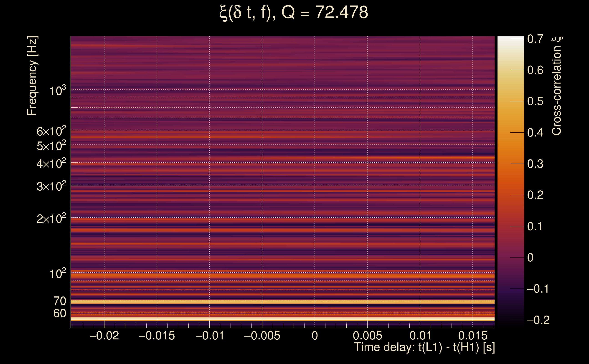
Task: Click the Cross-correlation ξ colorbar label
Action: coord(557,86)
